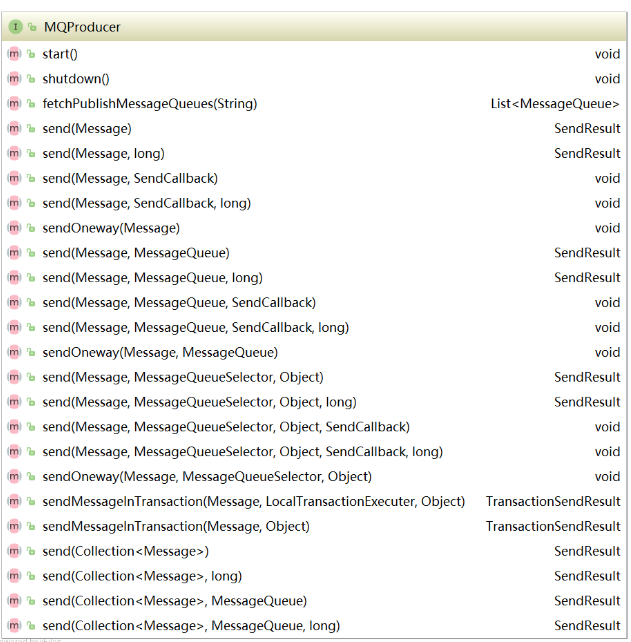Click method icon of send(Message, MessageQueue, SendCallback)
The height and width of the screenshot is (642, 631).
[x=14, y=302]
